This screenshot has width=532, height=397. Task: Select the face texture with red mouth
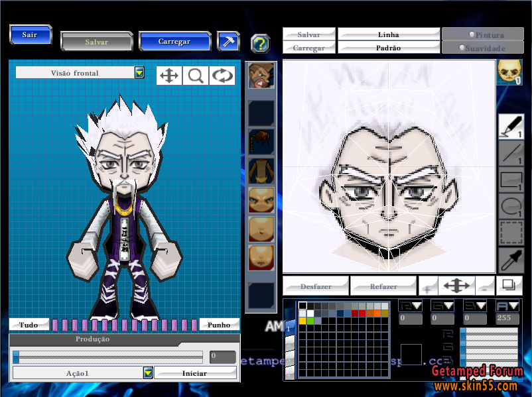click(261, 229)
